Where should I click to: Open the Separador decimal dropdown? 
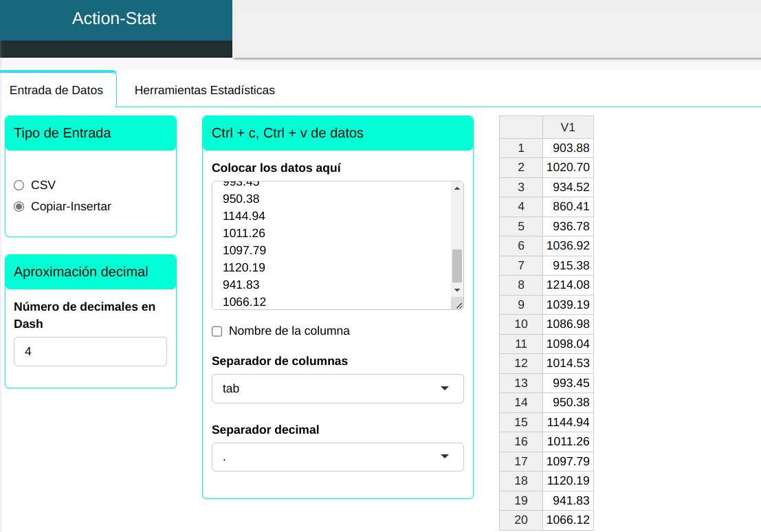pos(338,457)
